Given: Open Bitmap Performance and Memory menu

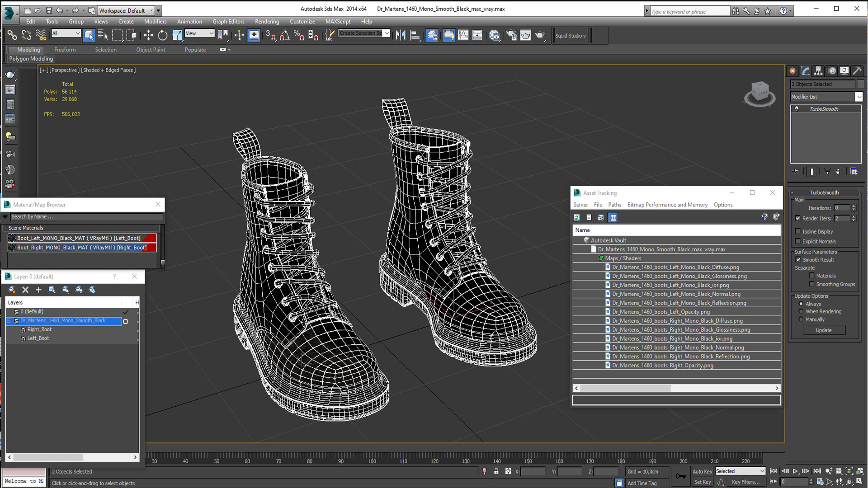Looking at the screenshot, I should pos(667,205).
